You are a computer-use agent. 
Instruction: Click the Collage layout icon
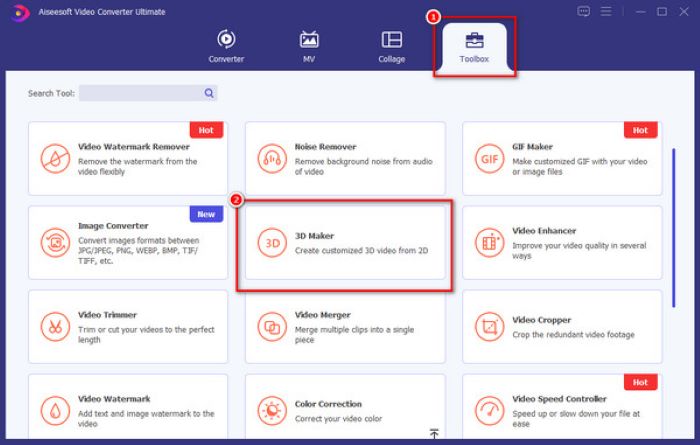click(392, 39)
